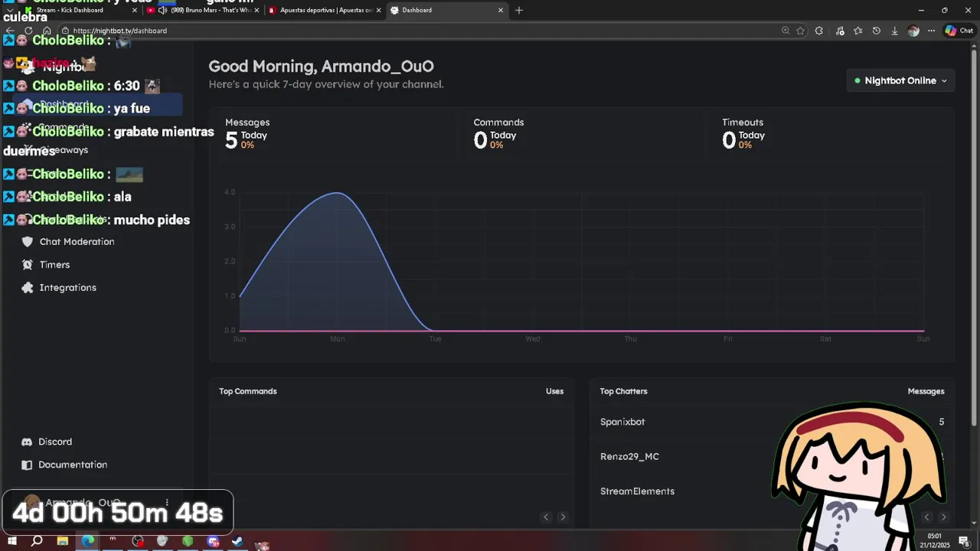Close the Stream - Kick Dashboard tab
980x551 pixels.
coord(135,10)
